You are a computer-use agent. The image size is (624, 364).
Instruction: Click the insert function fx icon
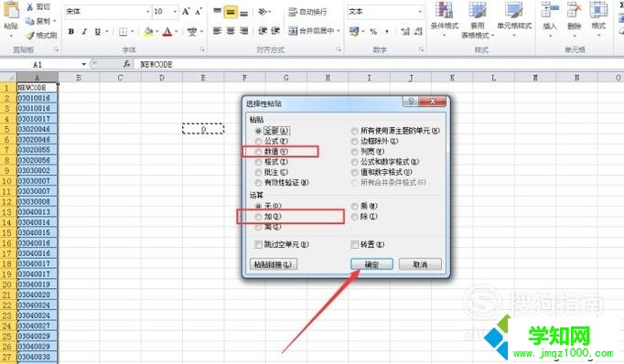[x=126, y=64]
